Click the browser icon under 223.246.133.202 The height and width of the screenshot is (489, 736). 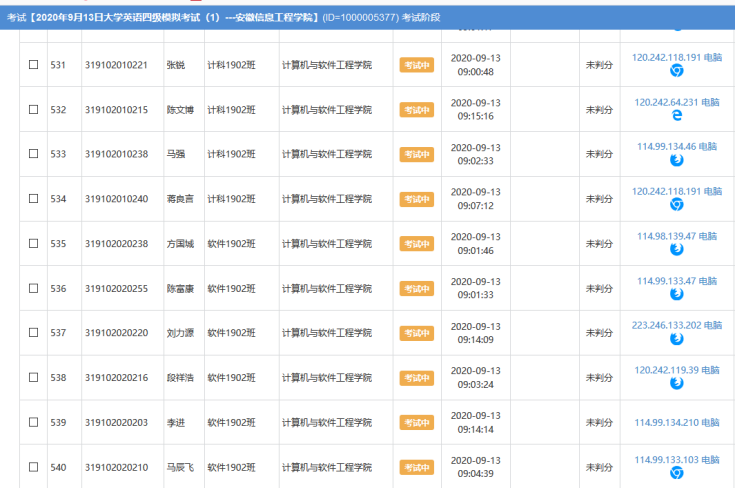click(x=676, y=339)
